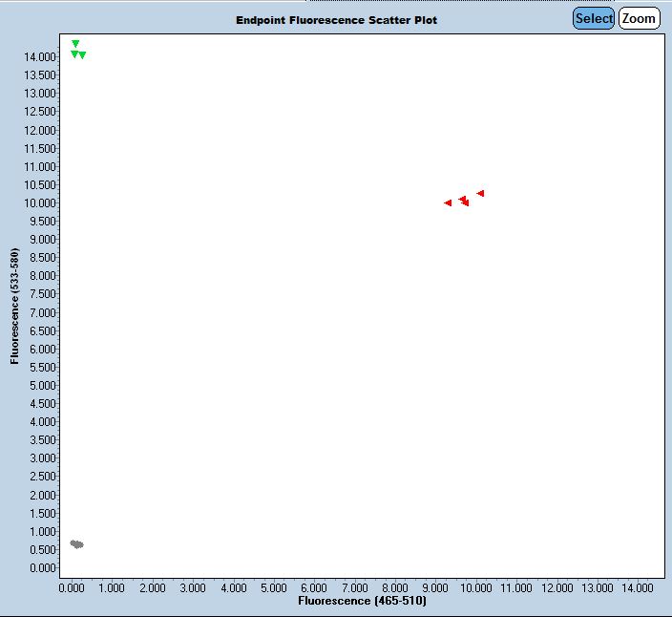This screenshot has height=617, width=672.
Task: Select the leftmost red triangle data point
Action: tap(448, 202)
